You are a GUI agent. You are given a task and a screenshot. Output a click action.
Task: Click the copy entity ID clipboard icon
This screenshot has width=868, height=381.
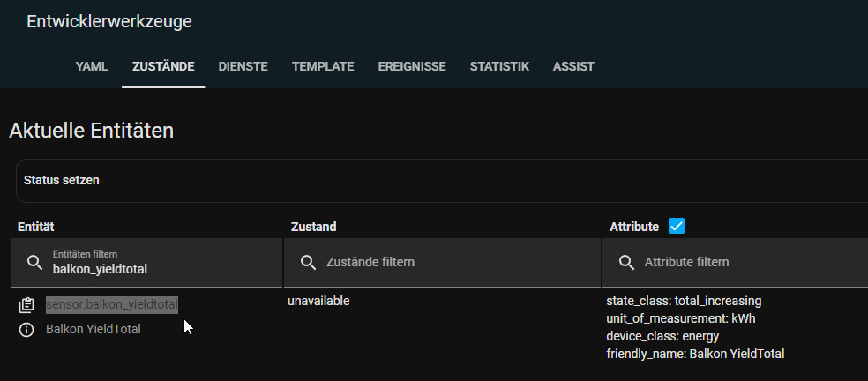tap(26, 305)
